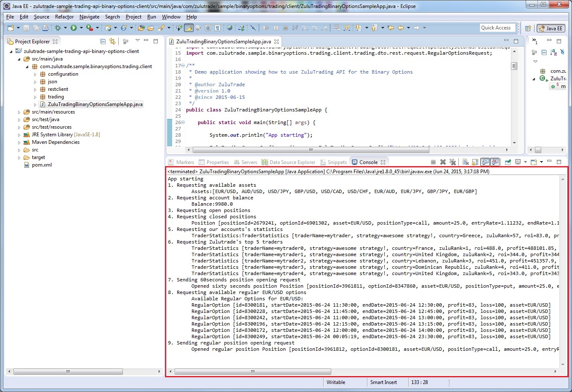572x392 pixels.
Task: Select the Java EE perspective button
Action: [551, 28]
